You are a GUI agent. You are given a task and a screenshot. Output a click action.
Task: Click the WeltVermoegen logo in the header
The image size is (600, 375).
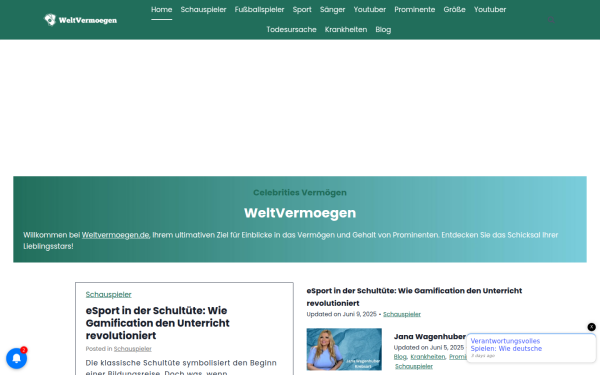point(80,20)
